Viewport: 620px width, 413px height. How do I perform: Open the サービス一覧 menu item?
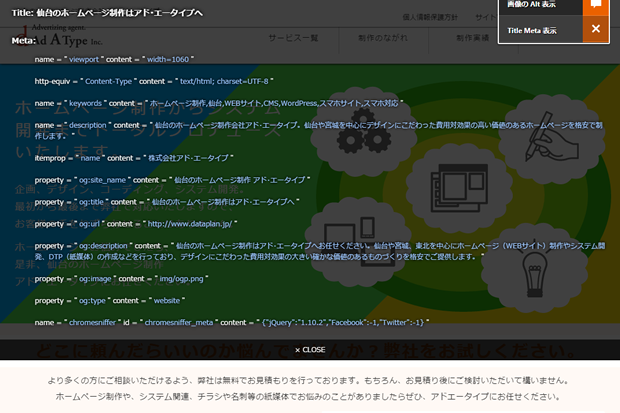pyautogui.click(x=293, y=38)
